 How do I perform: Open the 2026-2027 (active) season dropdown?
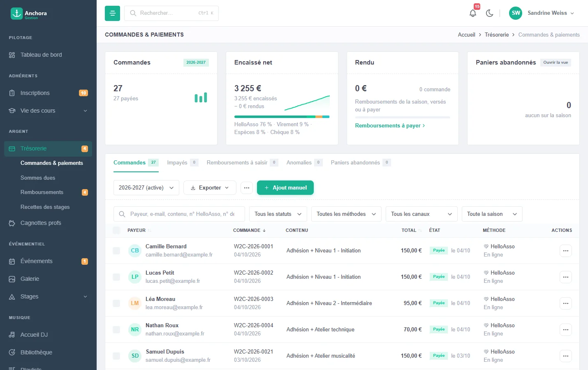[146, 187]
